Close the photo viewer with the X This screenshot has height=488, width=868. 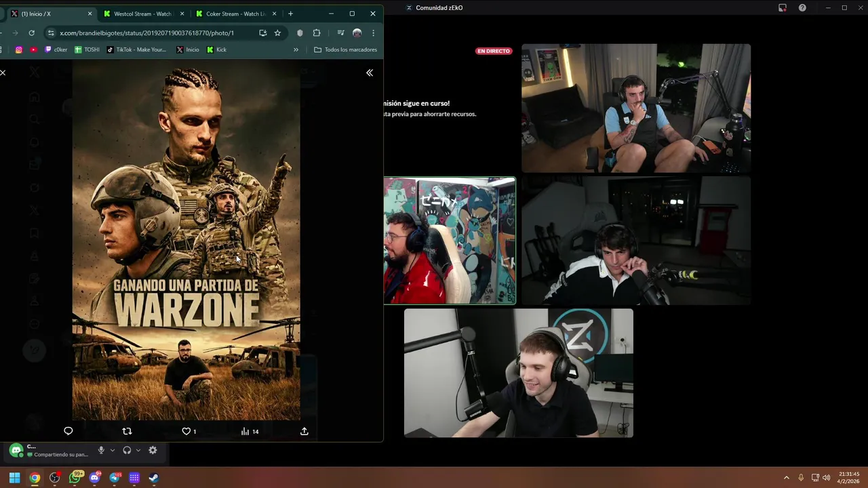coord(3,73)
